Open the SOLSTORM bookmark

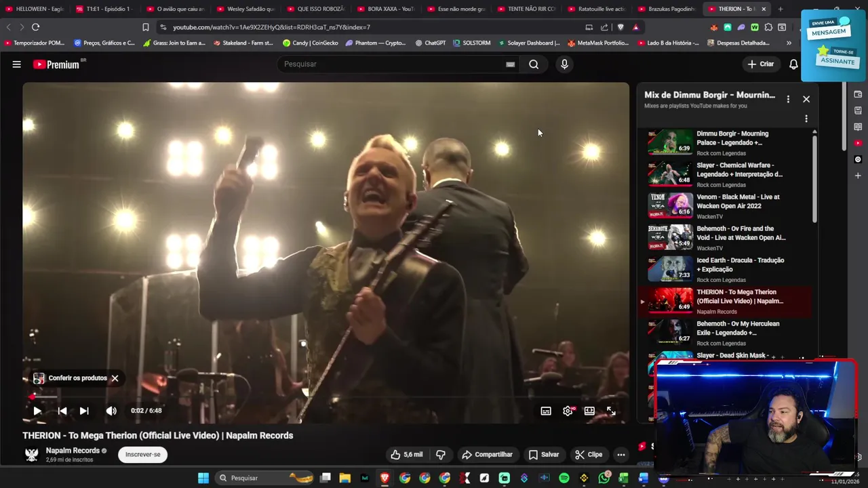click(471, 43)
